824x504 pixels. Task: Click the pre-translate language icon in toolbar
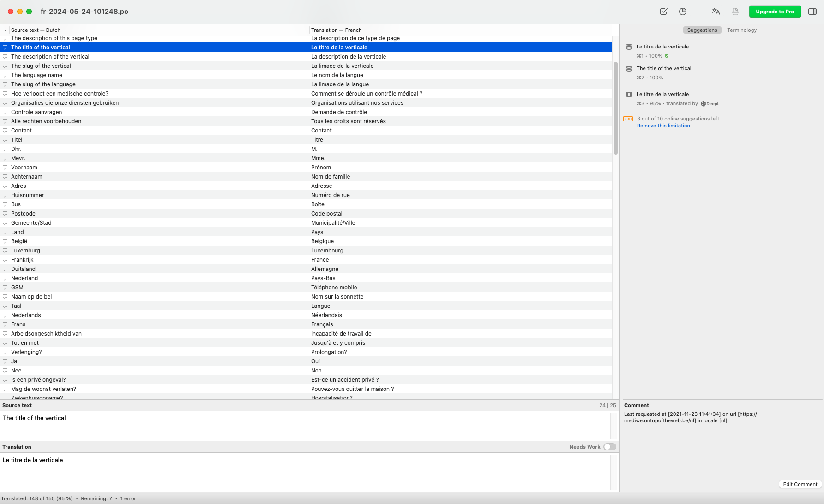[x=716, y=12]
